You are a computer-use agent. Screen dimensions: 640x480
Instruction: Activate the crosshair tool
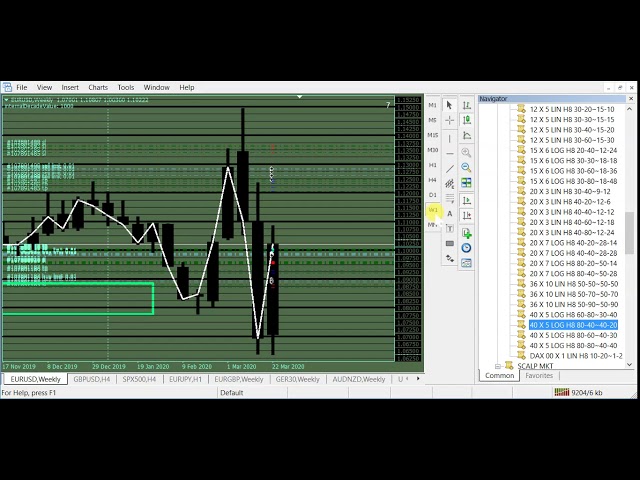point(449,120)
